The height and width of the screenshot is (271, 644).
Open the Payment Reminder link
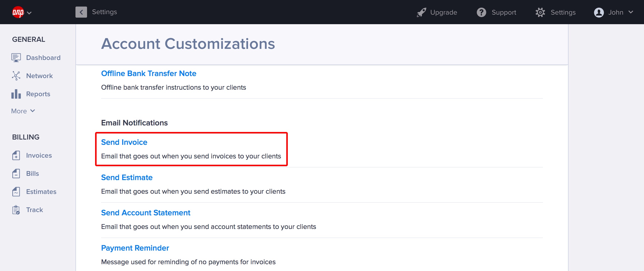[135, 248]
